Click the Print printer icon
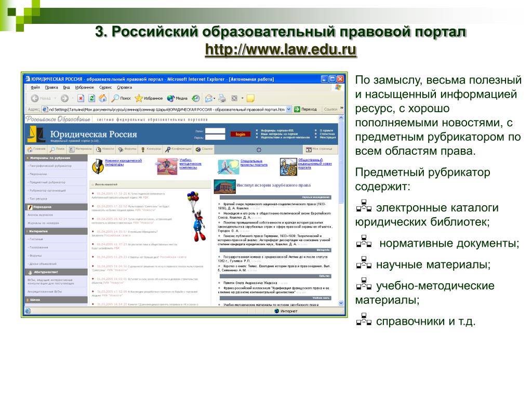 (x=222, y=98)
